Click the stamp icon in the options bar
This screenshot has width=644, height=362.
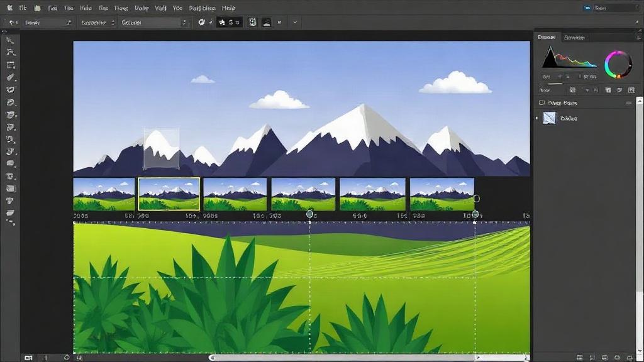pyautogui.click(x=267, y=23)
